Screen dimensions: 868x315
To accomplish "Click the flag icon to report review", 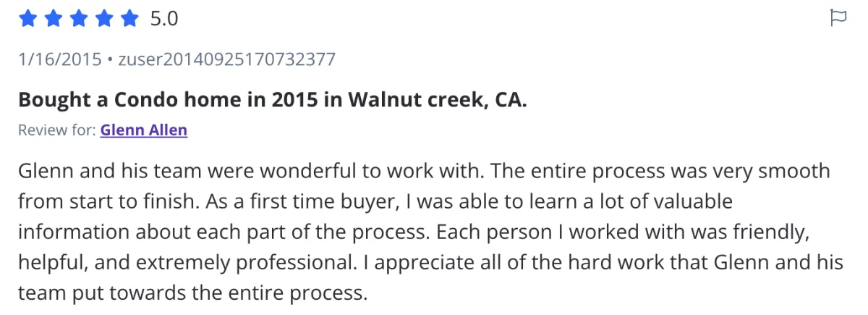I will tap(838, 19).
